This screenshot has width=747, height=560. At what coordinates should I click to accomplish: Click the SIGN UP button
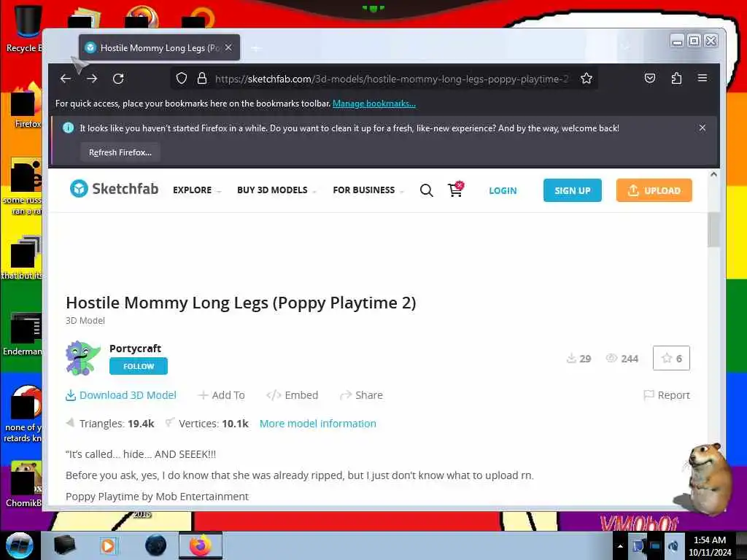573,190
